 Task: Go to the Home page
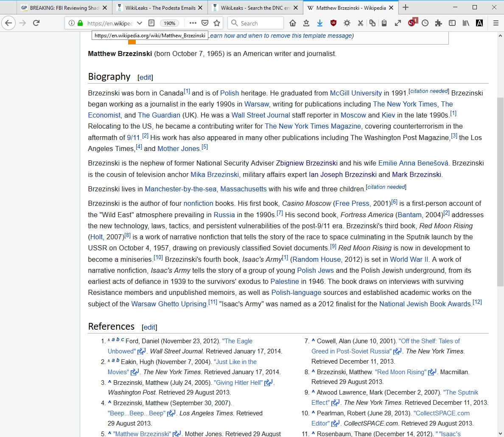tap(292, 23)
